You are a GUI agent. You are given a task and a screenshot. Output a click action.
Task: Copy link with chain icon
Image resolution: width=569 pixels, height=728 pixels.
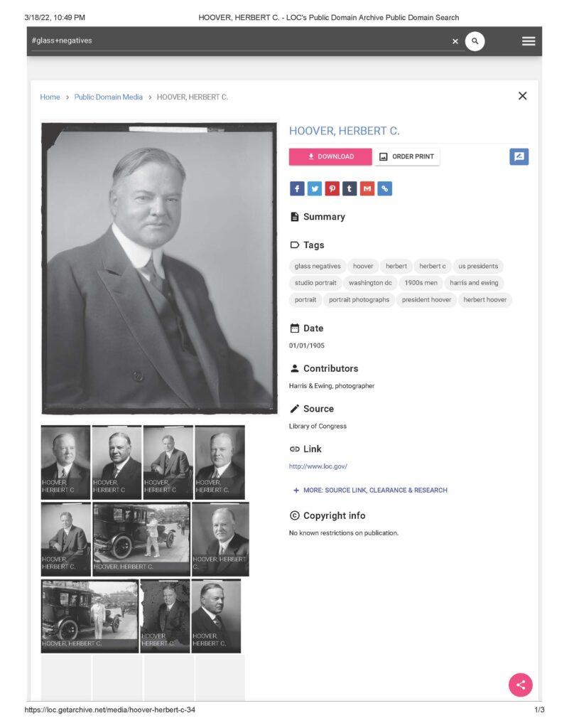[x=385, y=188]
